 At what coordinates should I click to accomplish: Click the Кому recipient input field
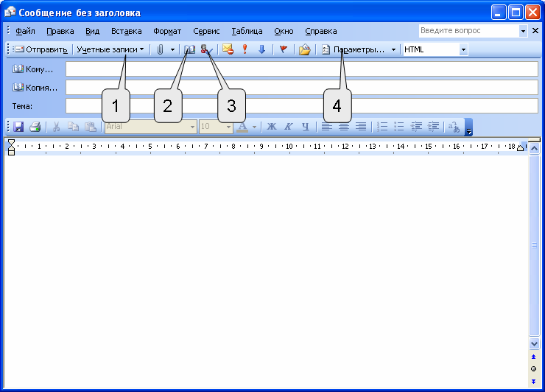point(302,69)
